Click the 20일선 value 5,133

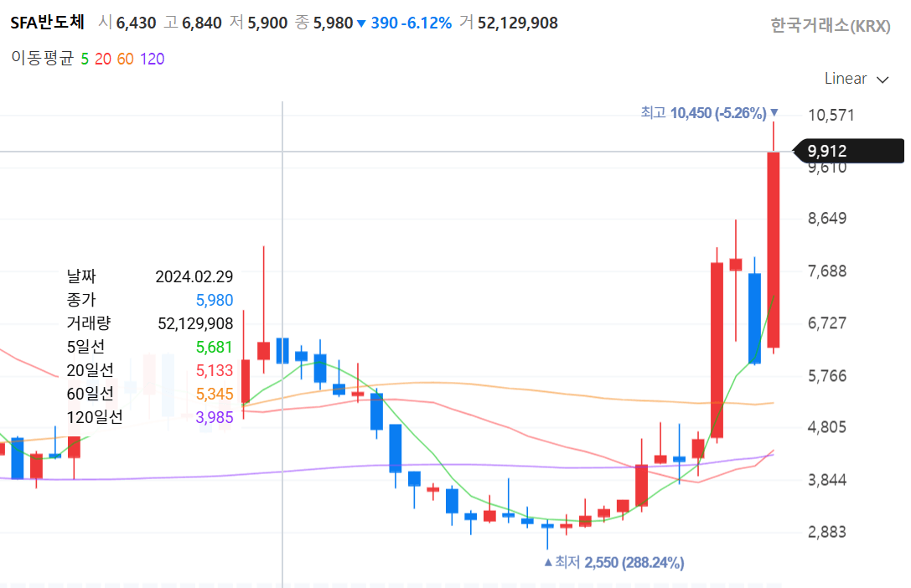click(x=215, y=370)
